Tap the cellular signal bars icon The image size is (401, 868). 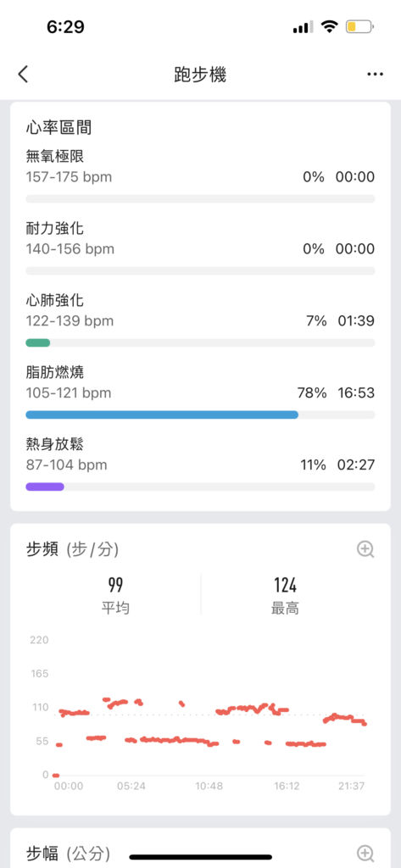[x=303, y=26]
